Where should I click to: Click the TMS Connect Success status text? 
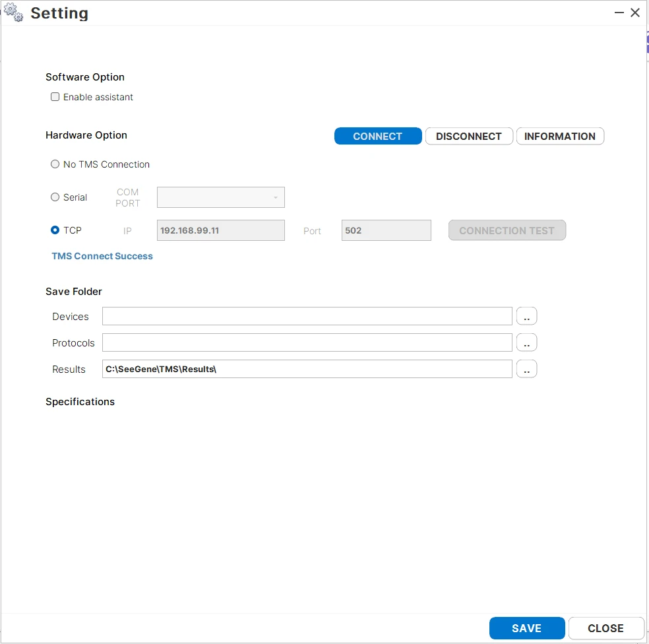coord(102,256)
